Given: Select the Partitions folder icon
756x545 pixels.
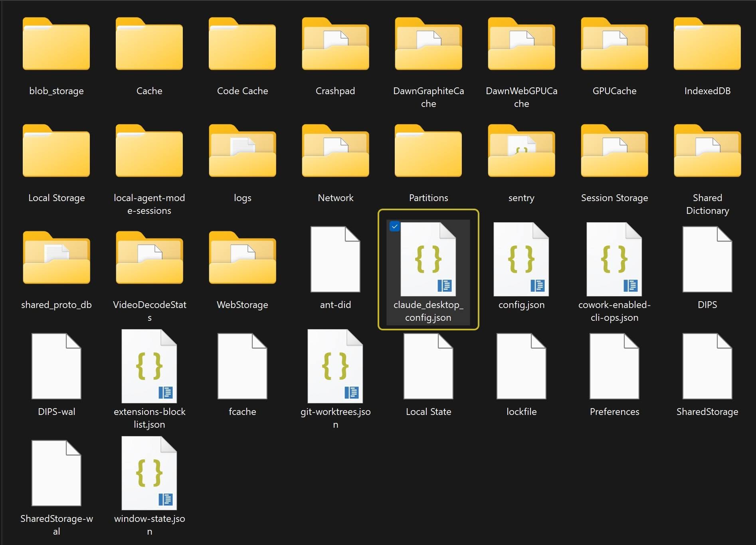Looking at the screenshot, I should 428,151.
